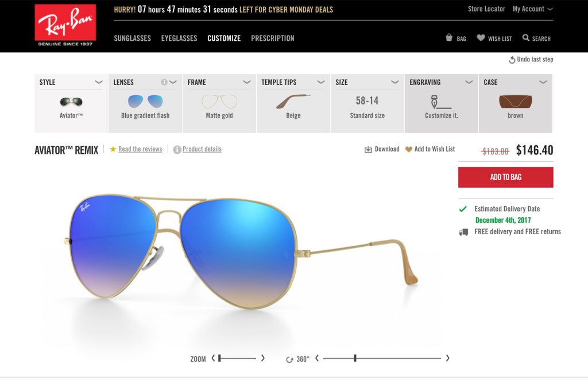This screenshot has height=392, width=588.
Task: Click the Zoom slider handle
Action: point(220,358)
